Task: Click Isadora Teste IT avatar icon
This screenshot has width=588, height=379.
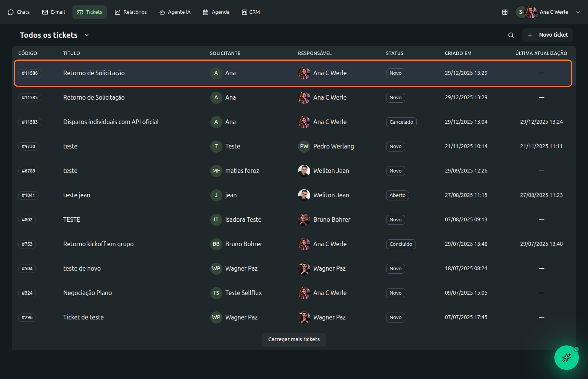Action: coord(216,220)
